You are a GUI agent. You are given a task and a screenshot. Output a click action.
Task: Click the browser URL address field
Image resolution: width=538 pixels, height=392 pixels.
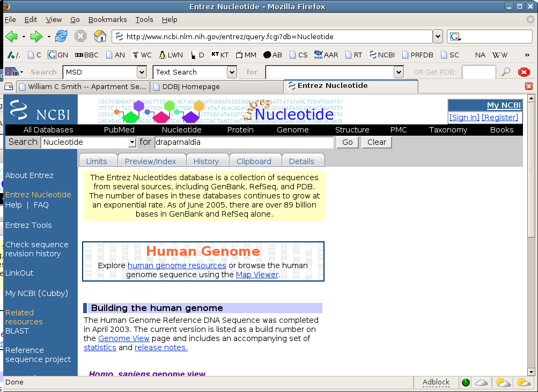272,36
